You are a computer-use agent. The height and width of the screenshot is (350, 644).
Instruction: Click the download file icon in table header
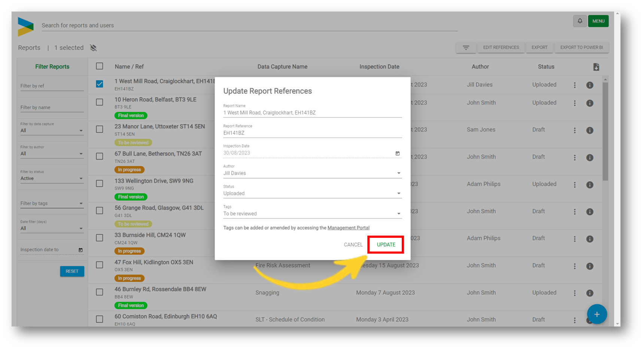tap(596, 67)
